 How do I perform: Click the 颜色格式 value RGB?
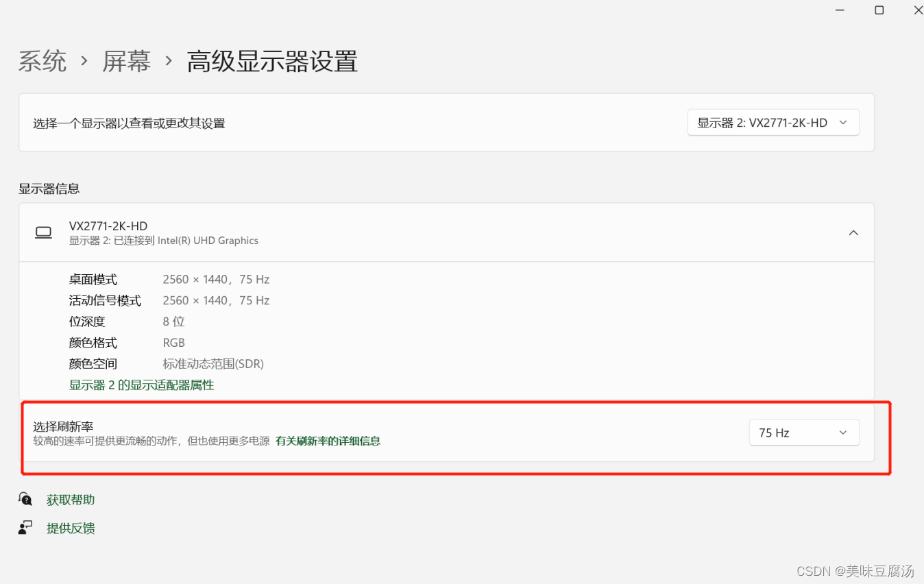click(x=173, y=343)
